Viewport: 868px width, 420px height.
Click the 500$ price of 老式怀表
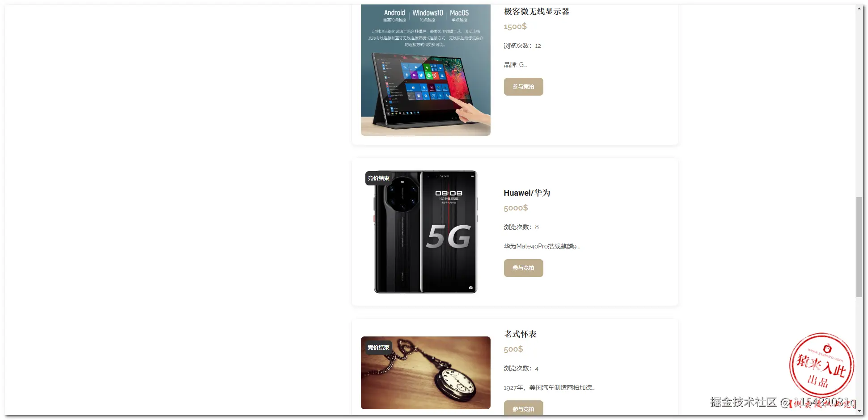pos(513,349)
